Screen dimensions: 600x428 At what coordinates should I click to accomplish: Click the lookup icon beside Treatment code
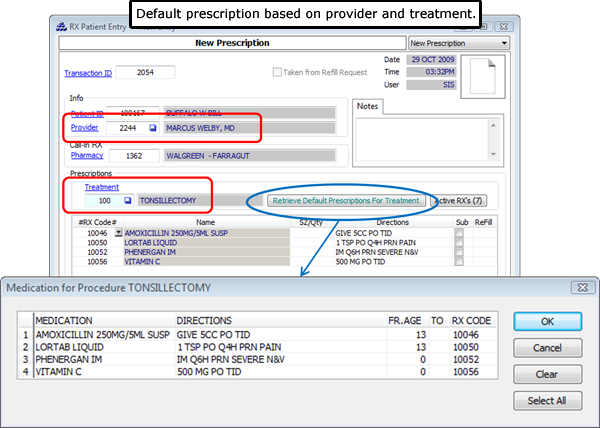point(127,201)
